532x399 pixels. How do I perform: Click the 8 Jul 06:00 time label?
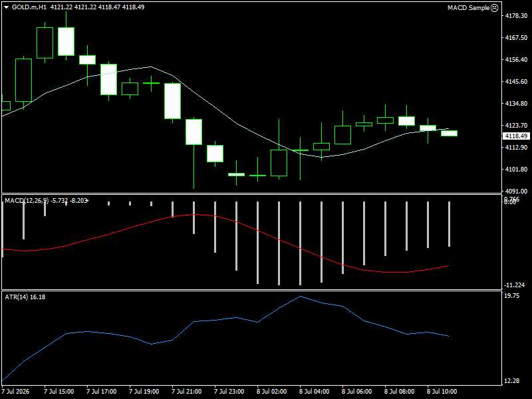click(357, 392)
